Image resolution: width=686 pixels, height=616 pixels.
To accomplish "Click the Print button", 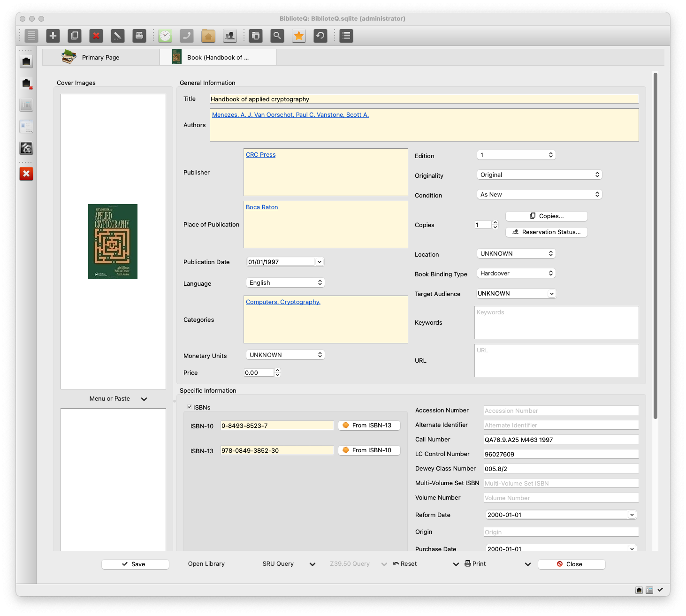I will pos(475,564).
